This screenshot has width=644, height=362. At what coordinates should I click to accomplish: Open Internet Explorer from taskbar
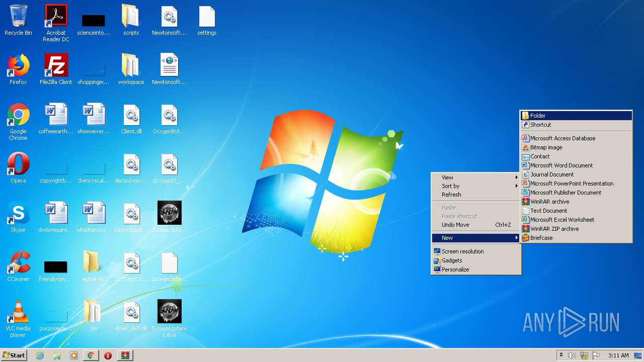[40, 355]
